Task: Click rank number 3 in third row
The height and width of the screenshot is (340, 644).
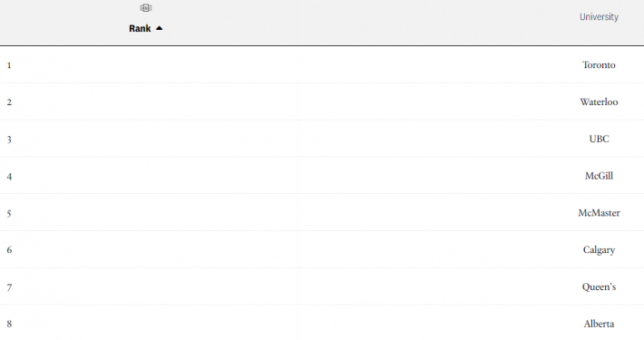Action: coord(9,140)
